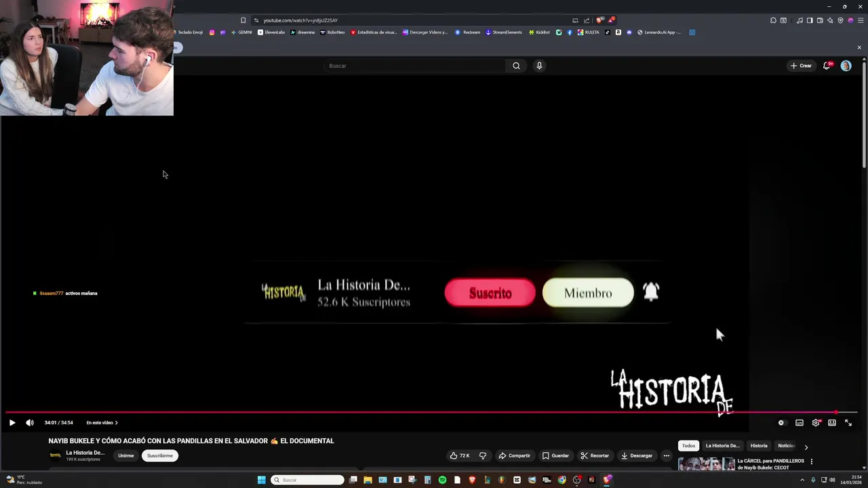
Task: Click the Windows taskbar Buscar box
Action: (307, 480)
